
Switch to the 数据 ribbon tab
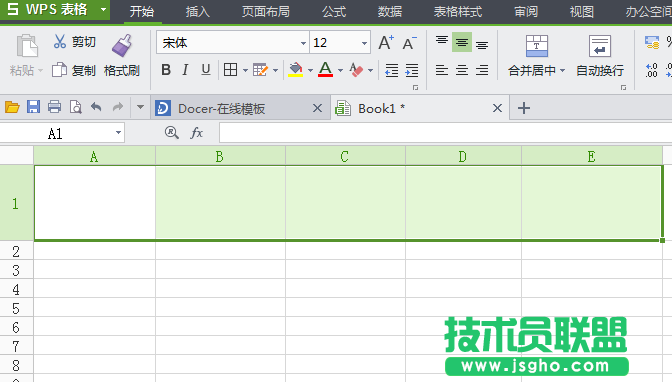tap(390, 12)
